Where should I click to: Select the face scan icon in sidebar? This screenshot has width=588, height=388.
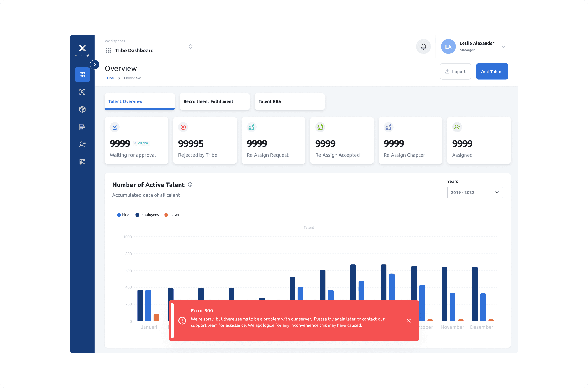82,92
